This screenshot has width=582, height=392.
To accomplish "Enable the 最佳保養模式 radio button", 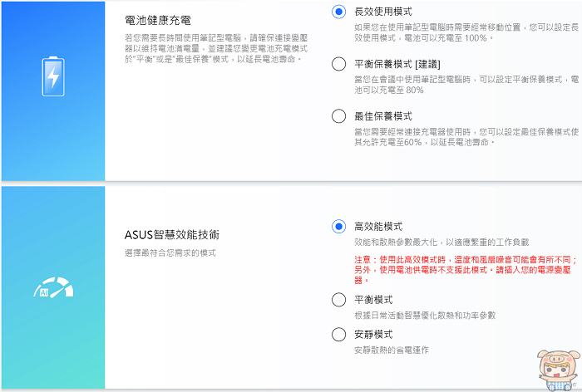I will (x=338, y=116).
